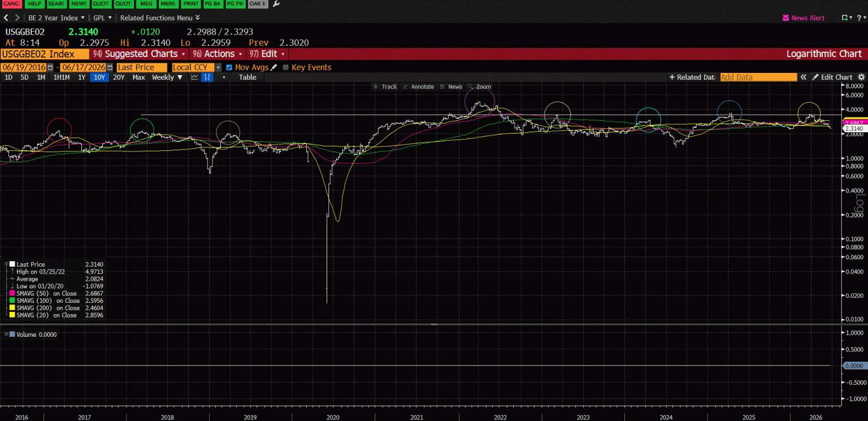Click the Table view button

(x=248, y=77)
